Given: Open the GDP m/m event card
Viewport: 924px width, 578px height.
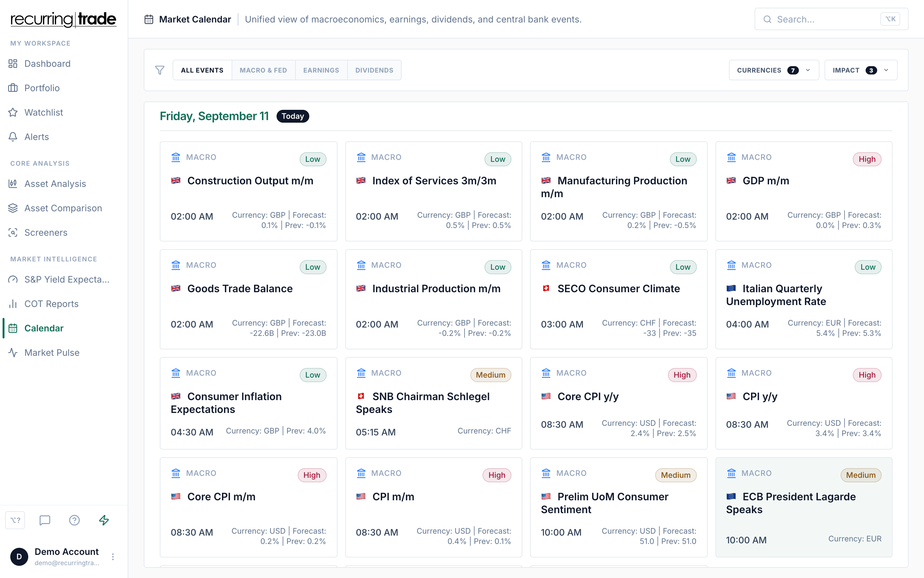Looking at the screenshot, I should pyautogui.click(x=804, y=191).
